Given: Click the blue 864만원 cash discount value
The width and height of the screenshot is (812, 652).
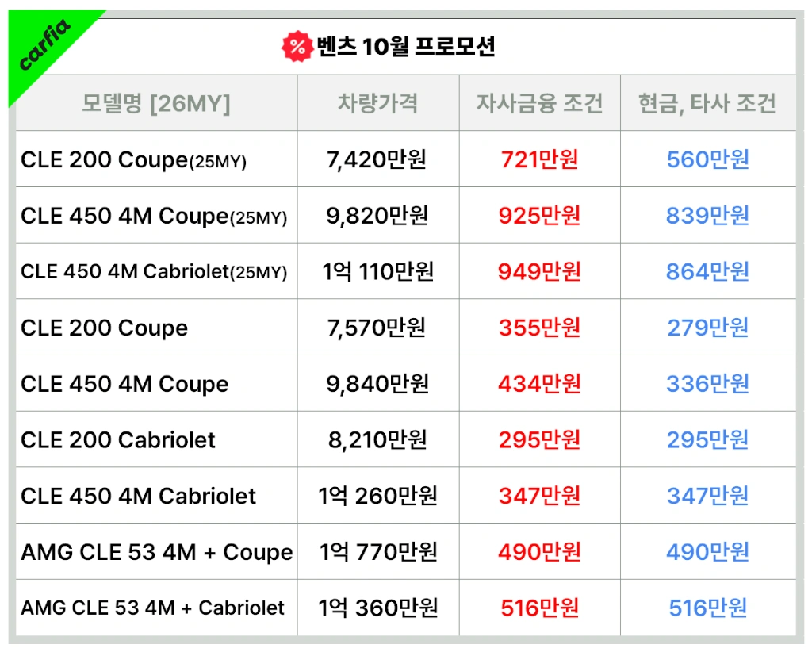Looking at the screenshot, I should 707,272.
